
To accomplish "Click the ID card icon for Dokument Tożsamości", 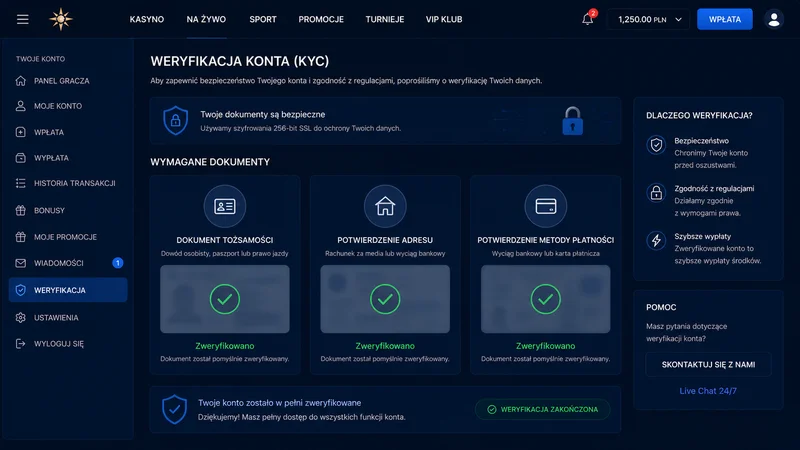I will coord(224,206).
